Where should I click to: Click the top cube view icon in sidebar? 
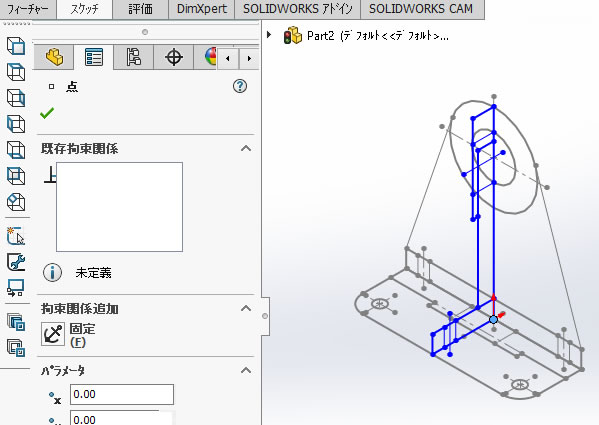[x=16, y=46]
